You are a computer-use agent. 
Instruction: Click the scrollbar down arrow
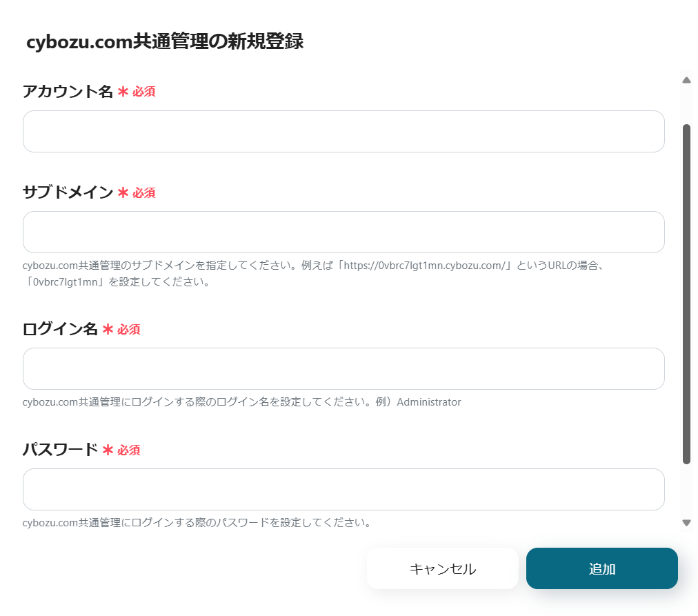(686, 523)
